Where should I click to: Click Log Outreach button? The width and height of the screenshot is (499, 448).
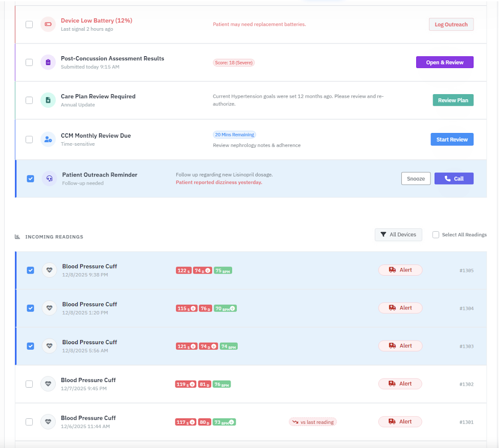click(x=450, y=25)
